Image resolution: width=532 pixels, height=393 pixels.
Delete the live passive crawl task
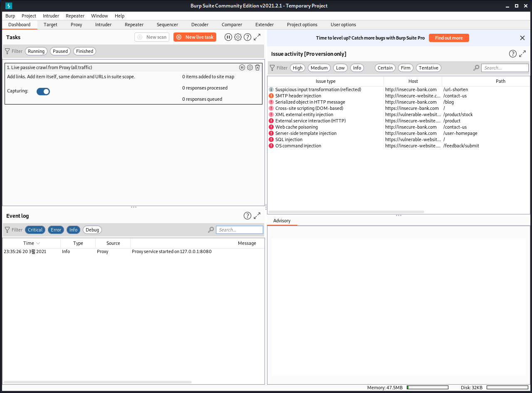pos(257,67)
